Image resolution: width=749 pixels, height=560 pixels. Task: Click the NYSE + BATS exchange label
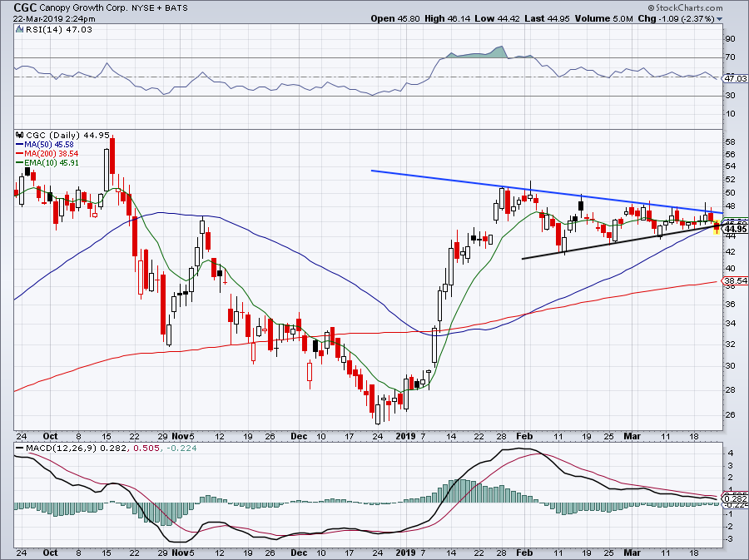159,7
